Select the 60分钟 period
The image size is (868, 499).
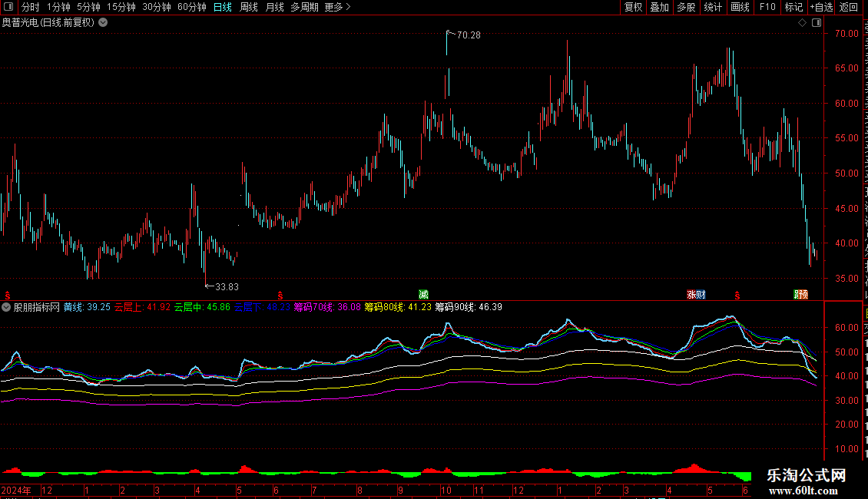click(191, 7)
